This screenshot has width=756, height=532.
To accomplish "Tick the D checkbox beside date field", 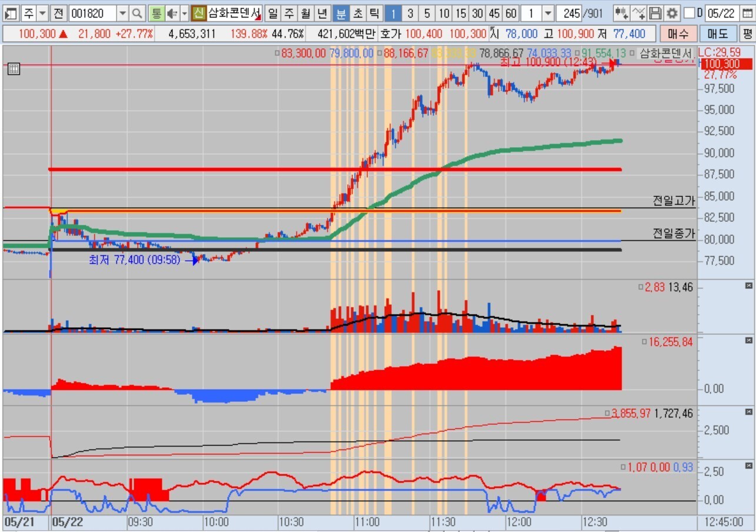I will point(688,13).
